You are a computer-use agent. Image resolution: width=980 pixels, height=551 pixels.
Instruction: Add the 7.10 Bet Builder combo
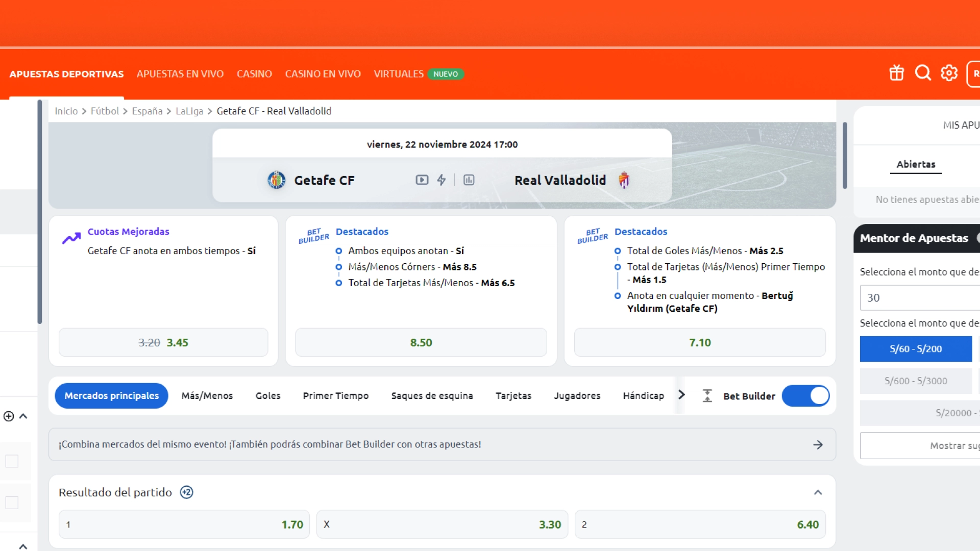coord(700,342)
